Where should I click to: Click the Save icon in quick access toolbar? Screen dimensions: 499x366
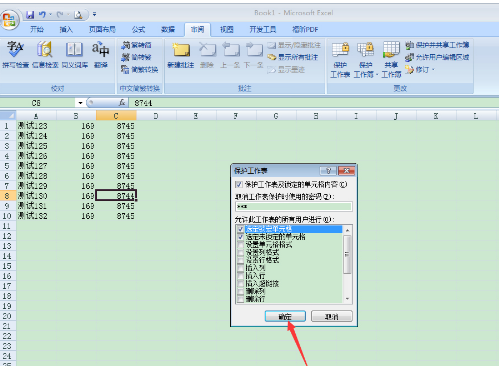(x=30, y=14)
